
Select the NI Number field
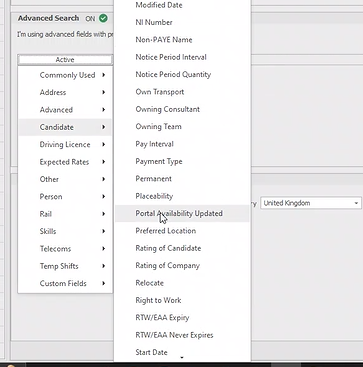tap(182, 22)
